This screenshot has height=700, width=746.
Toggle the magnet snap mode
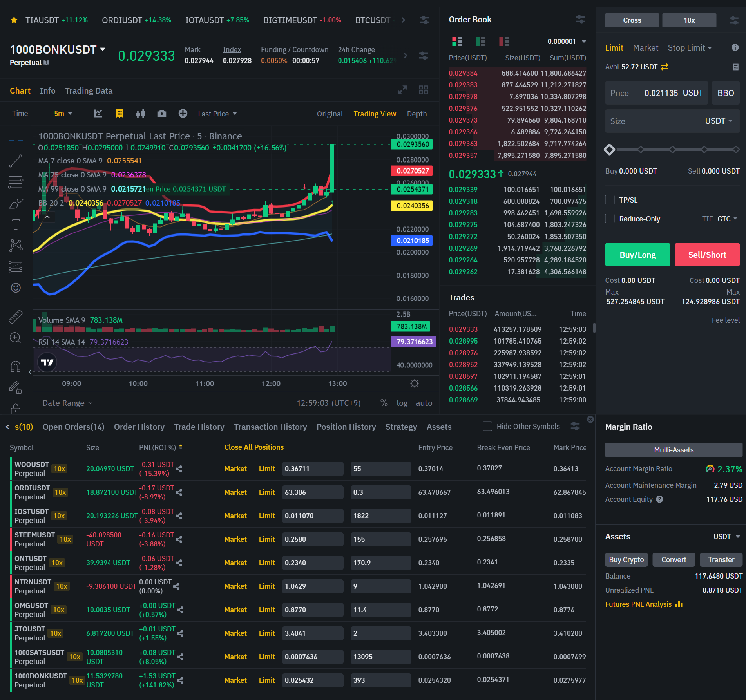click(16, 367)
